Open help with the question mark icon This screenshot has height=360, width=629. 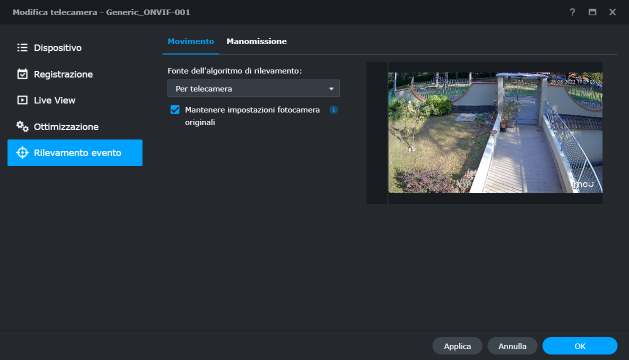point(572,12)
